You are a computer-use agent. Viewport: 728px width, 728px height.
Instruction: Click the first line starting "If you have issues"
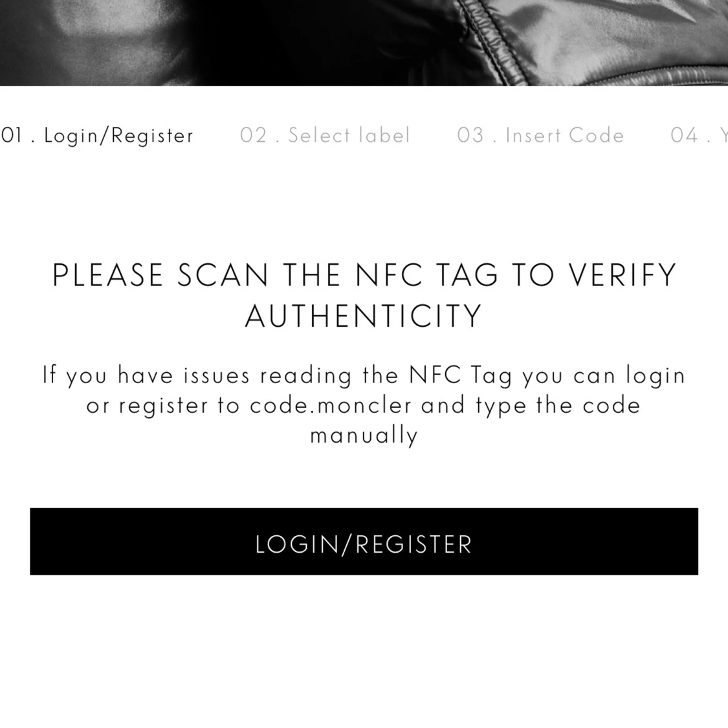(x=364, y=375)
